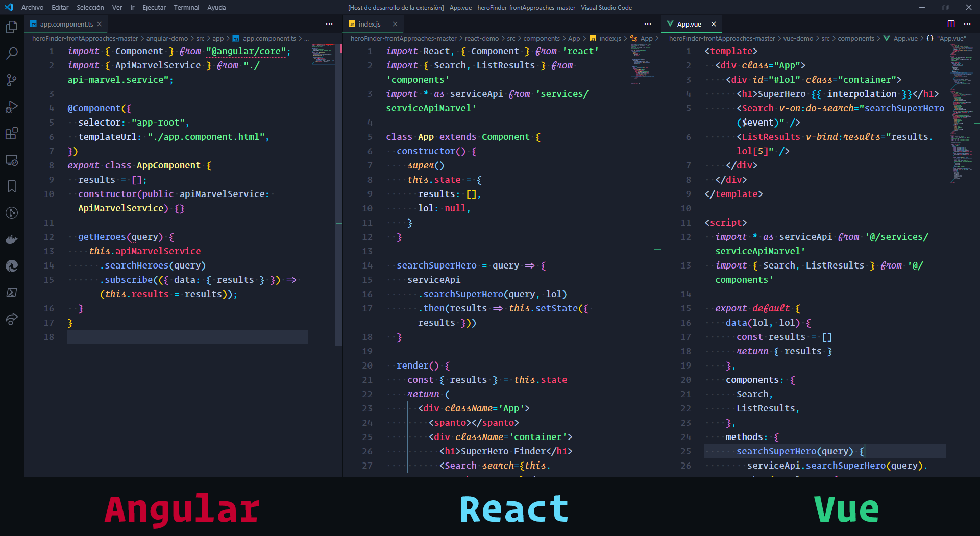Close the app.component.ts tab
Image resolution: width=980 pixels, height=536 pixels.
pyautogui.click(x=100, y=24)
